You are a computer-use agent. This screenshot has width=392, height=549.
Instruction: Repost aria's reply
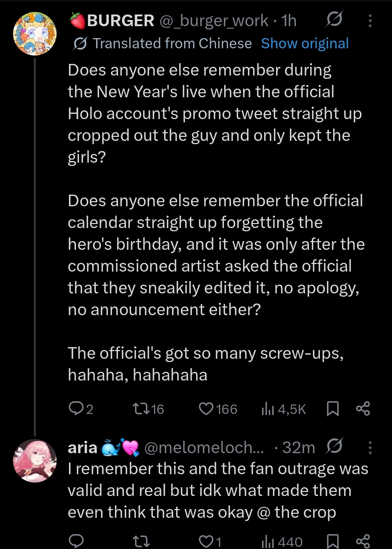click(141, 542)
